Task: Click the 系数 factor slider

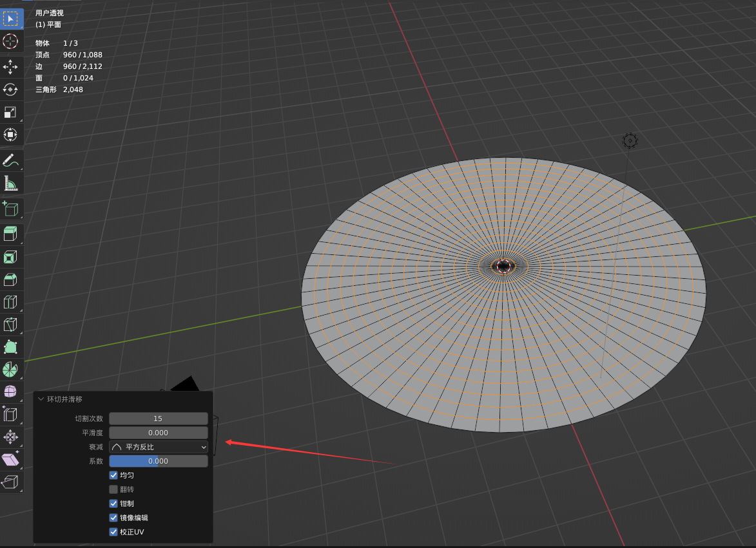Action: click(x=158, y=461)
